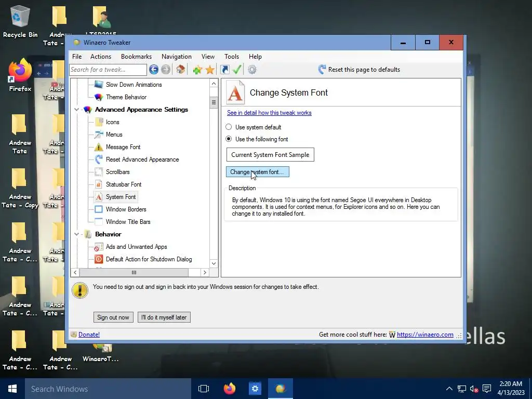Open See in detail how this tweak works
This screenshot has height=399, width=532.
pyautogui.click(x=270, y=113)
